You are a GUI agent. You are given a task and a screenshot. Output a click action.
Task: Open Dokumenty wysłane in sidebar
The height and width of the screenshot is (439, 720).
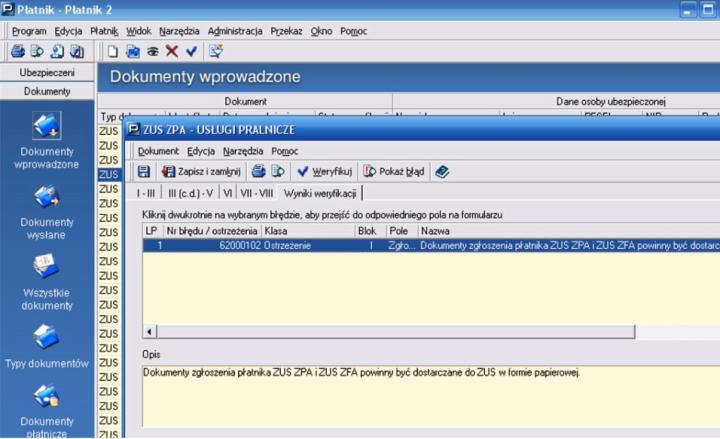point(47,210)
